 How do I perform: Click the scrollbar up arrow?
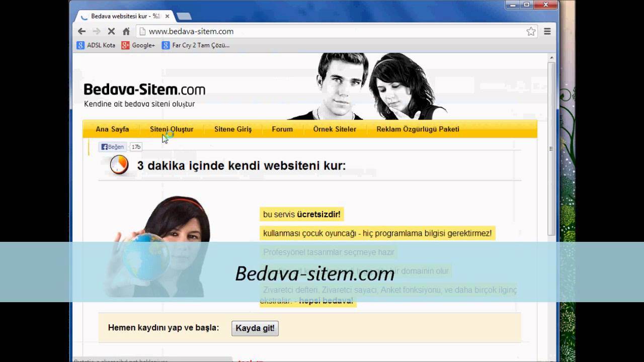[x=551, y=58]
